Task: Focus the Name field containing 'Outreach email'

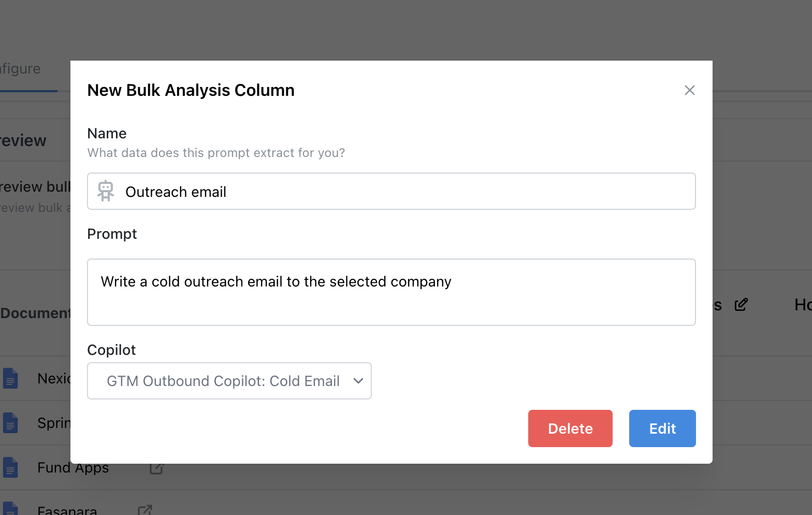Action: [404, 192]
